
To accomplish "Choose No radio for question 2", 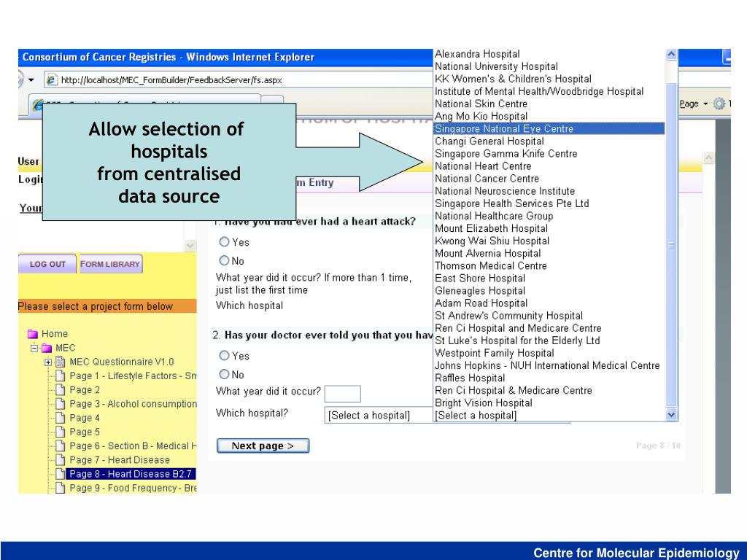I will coord(224,374).
